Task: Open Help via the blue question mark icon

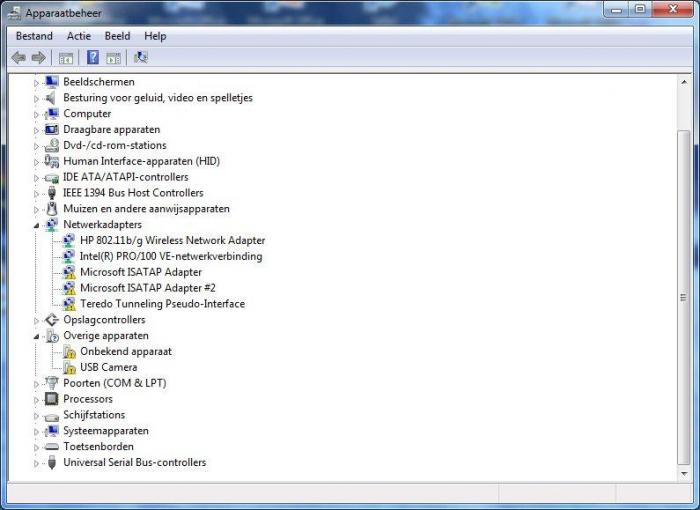Action: point(93,57)
